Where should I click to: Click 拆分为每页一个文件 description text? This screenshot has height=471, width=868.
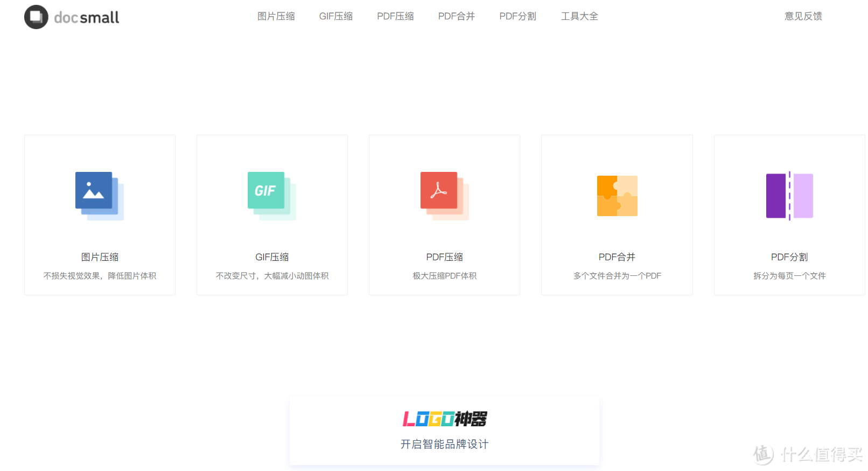pos(789,276)
